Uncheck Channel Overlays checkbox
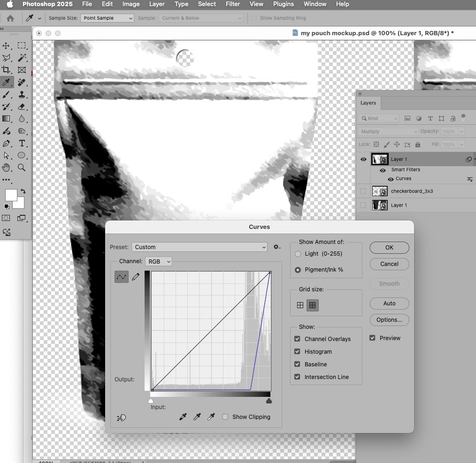This screenshot has width=476, height=463. pyautogui.click(x=297, y=339)
